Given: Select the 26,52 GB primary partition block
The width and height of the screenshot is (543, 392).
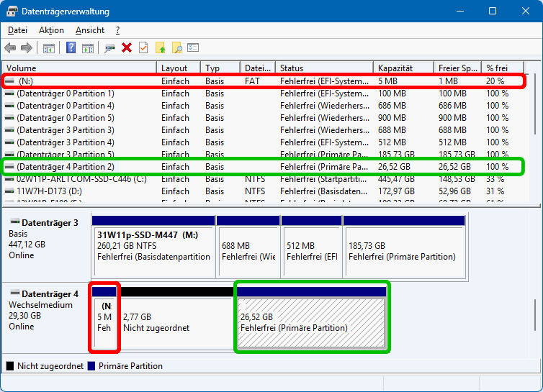Looking at the screenshot, I should (311, 322).
